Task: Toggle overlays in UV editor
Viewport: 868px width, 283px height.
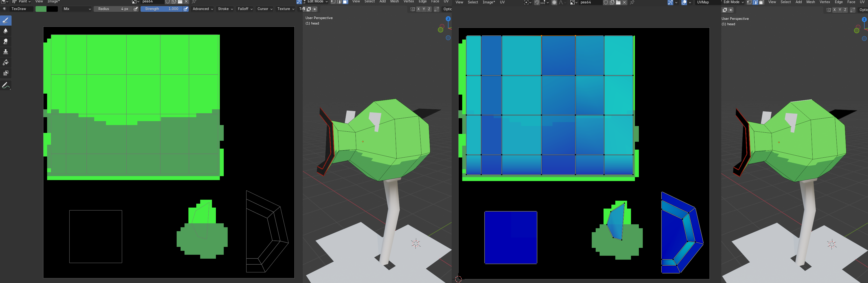Action: coord(684,2)
